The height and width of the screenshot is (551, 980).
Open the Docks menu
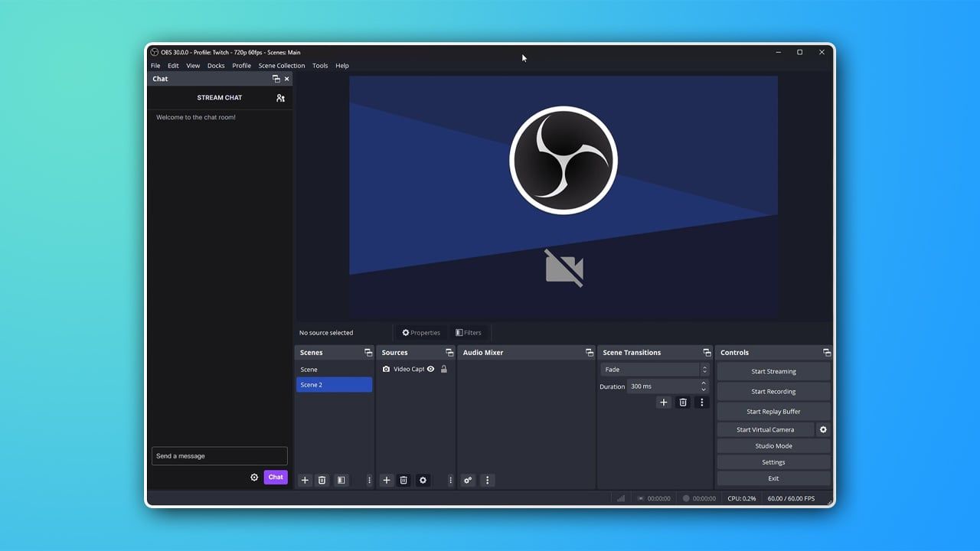click(216, 66)
